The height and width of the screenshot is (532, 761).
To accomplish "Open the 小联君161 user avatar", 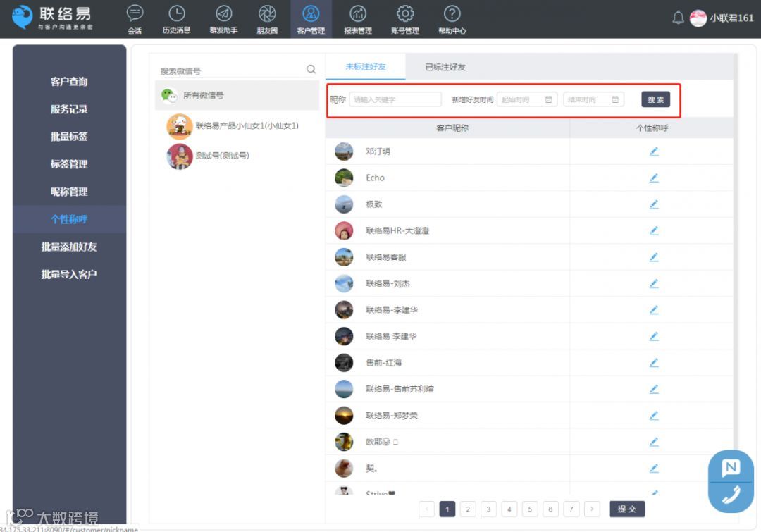I will click(x=698, y=18).
